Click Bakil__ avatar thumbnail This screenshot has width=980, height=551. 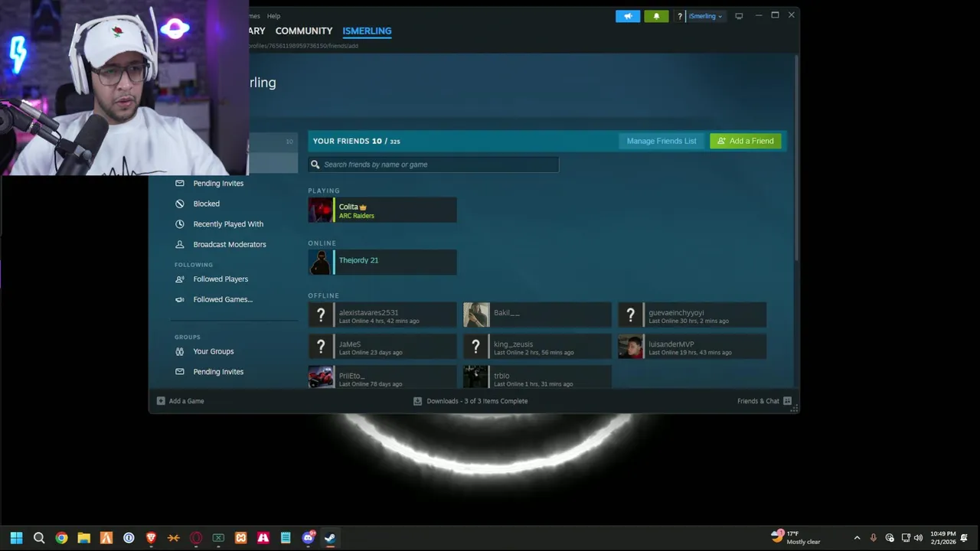coord(475,315)
